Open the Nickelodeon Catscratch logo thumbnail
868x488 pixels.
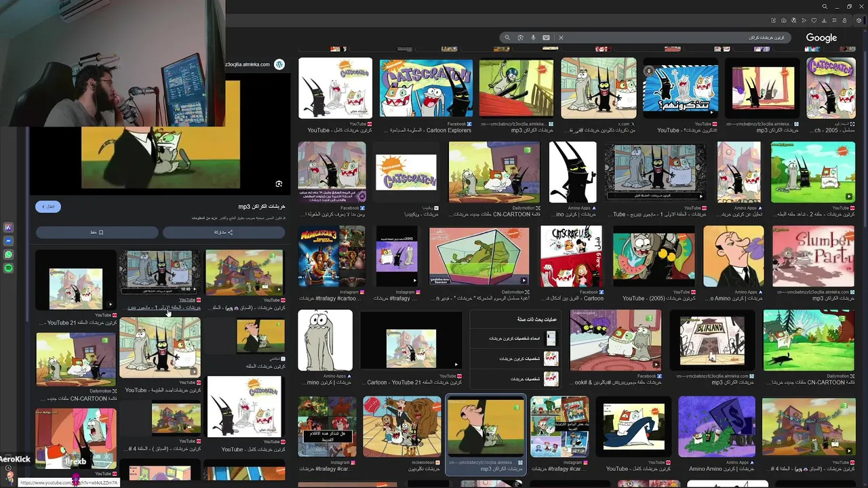point(406,172)
